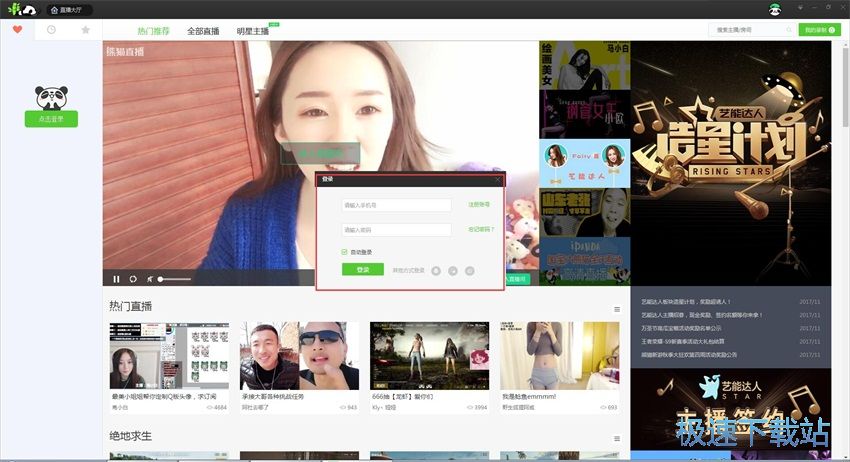Switch to the 明星主播 tab
This screenshot has height=462, width=850.
253,31
